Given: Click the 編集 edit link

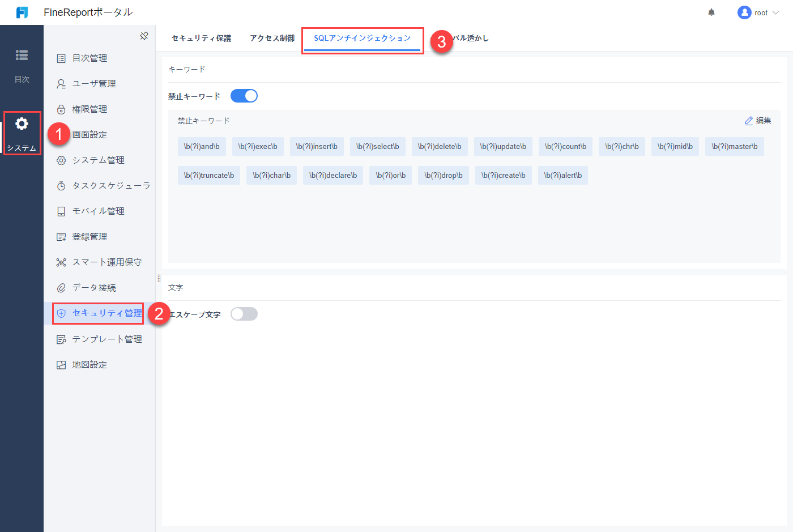Looking at the screenshot, I should click(x=758, y=120).
